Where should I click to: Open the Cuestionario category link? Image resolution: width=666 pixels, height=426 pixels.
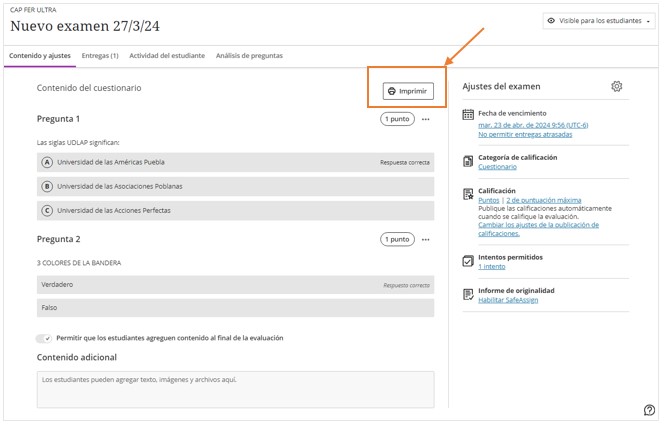[x=497, y=167]
